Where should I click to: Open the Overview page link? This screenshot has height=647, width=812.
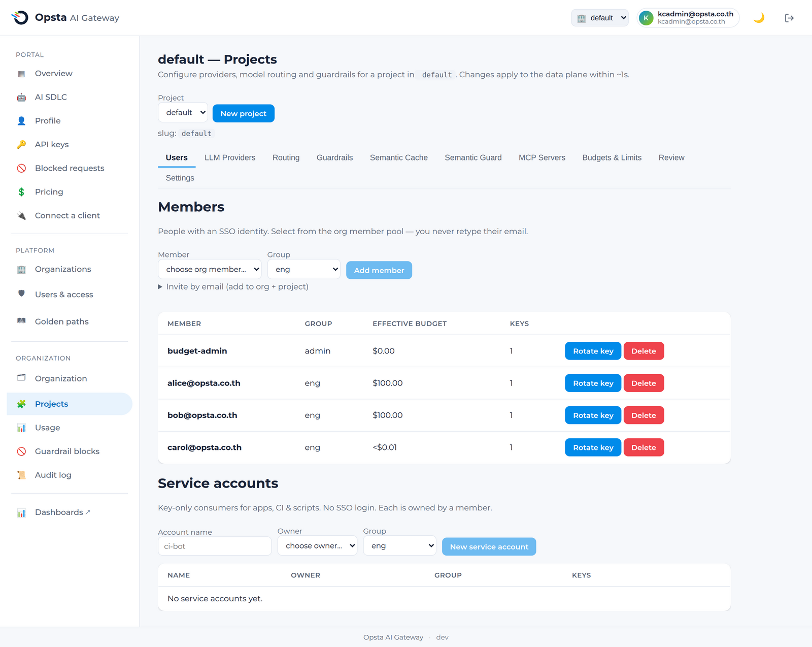[x=70, y=74]
